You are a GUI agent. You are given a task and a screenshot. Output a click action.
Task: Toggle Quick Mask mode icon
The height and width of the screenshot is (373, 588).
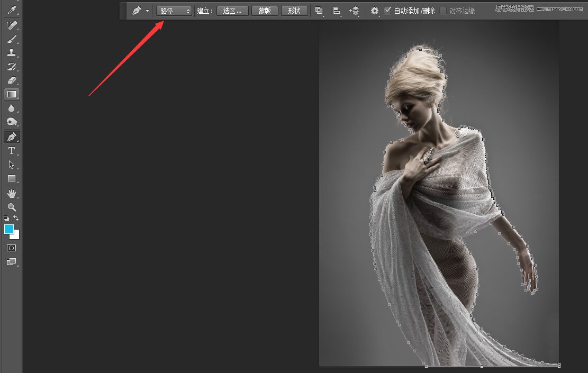point(12,248)
